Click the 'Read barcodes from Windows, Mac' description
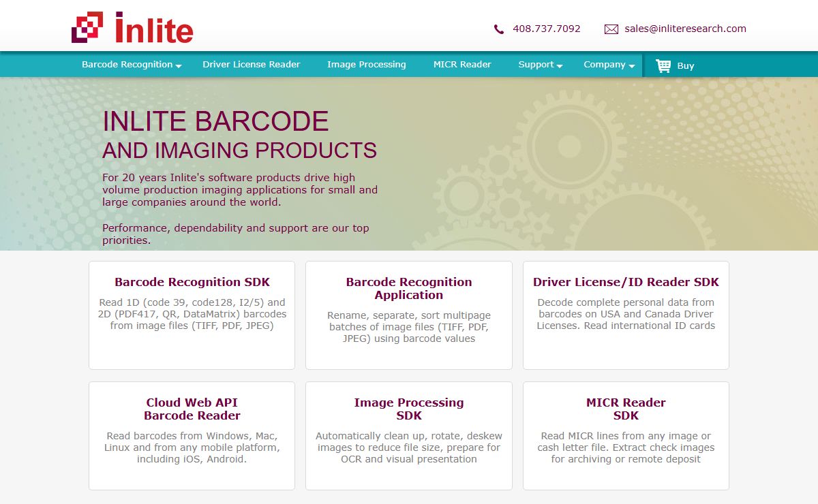 click(x=192, y=447)
